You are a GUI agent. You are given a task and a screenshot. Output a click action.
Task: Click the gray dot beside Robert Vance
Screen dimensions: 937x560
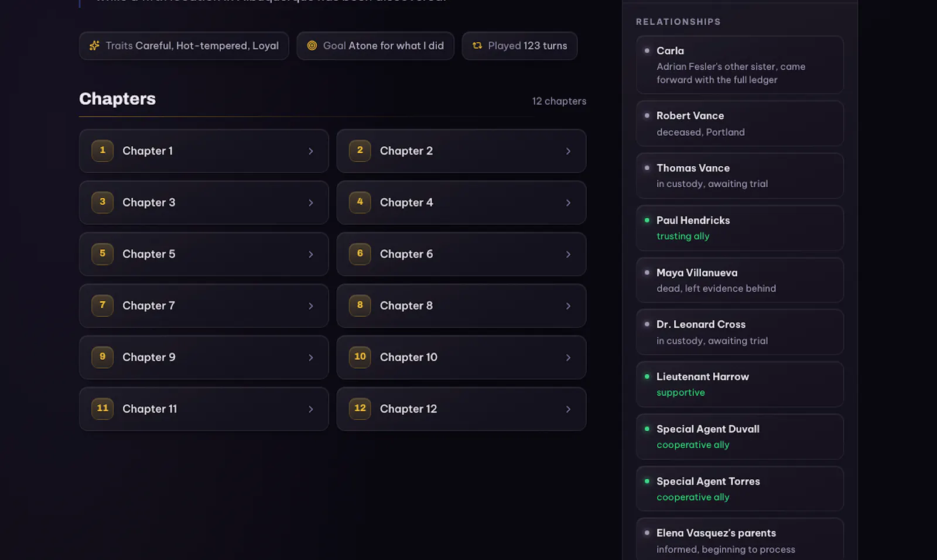point(647,115)
